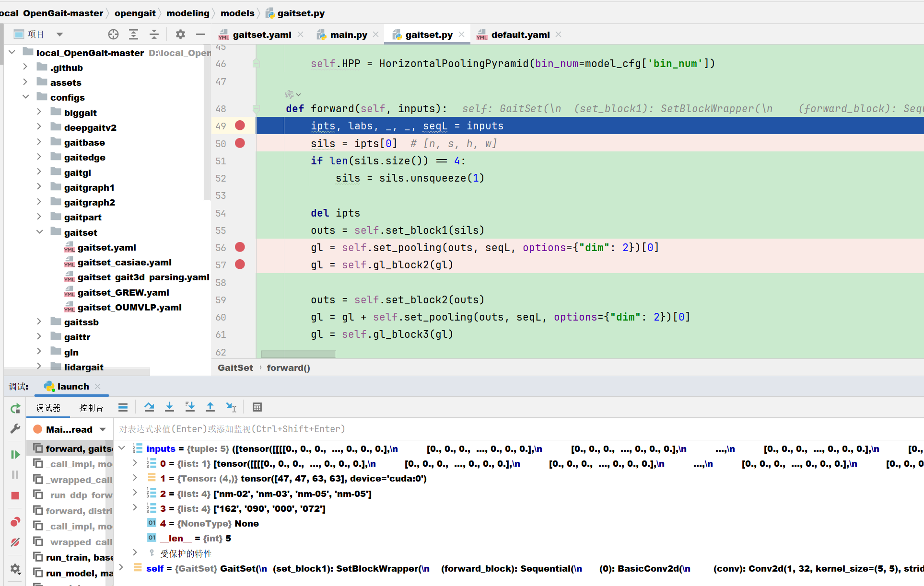Screen dimensions: 924x586
Task: Open gaitset_GREW.yaml in project tree
Action: [123, 292]
